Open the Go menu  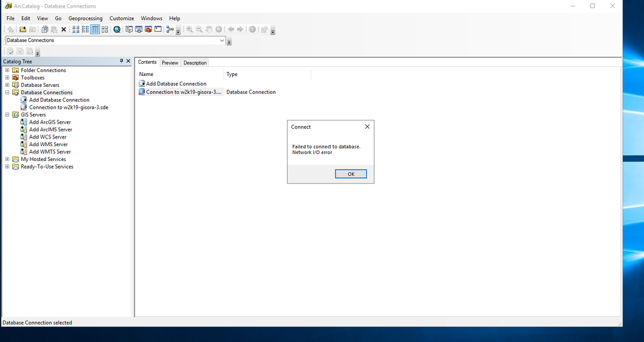pos(58,19)
